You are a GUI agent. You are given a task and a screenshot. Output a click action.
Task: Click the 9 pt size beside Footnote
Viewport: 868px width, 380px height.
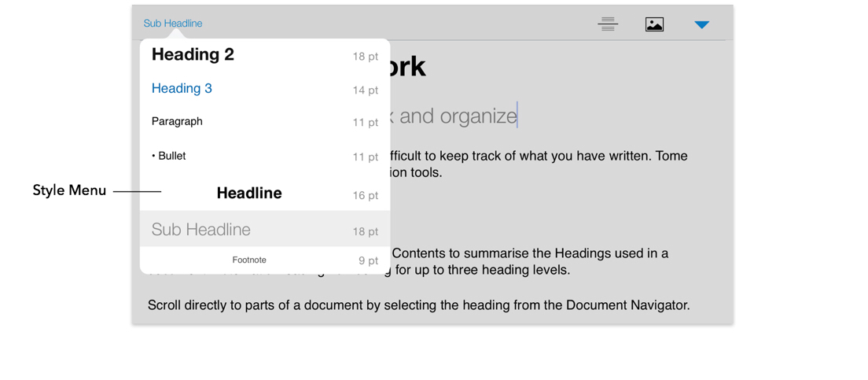point(368,260)
